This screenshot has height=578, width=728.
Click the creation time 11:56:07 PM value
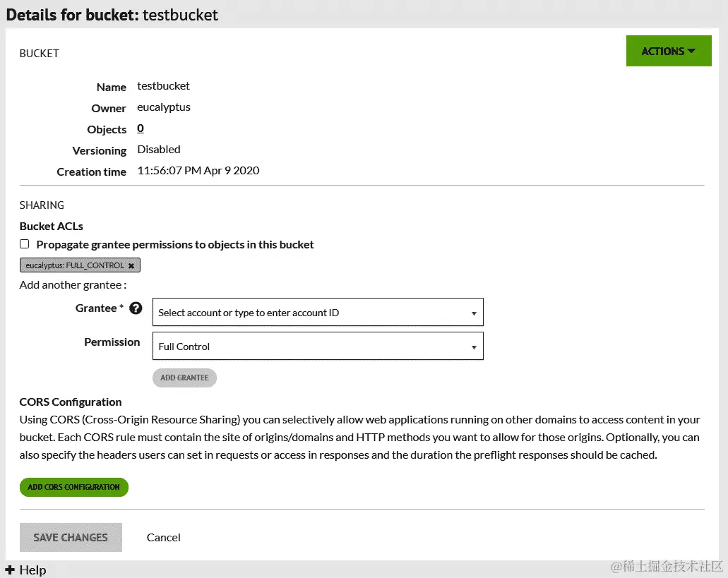[198, 171]
